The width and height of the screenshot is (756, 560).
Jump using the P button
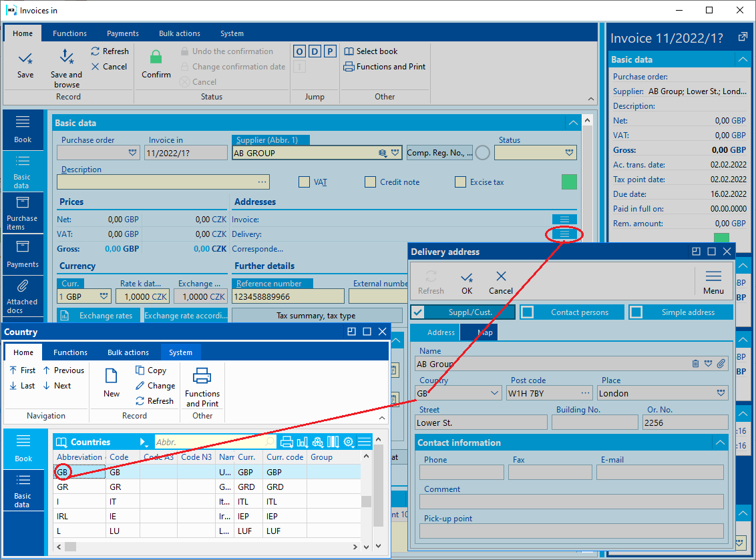point(330,51)
